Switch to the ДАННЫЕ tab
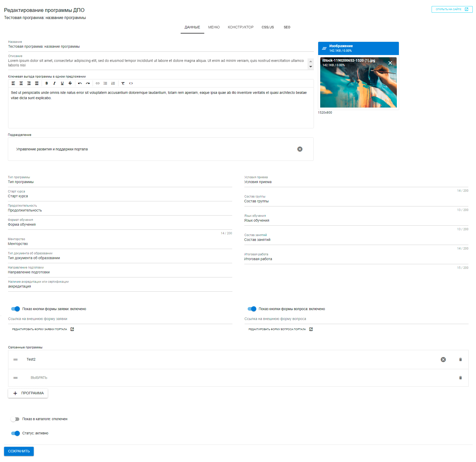This screenshot has height=462, width=476. [192, 27]
